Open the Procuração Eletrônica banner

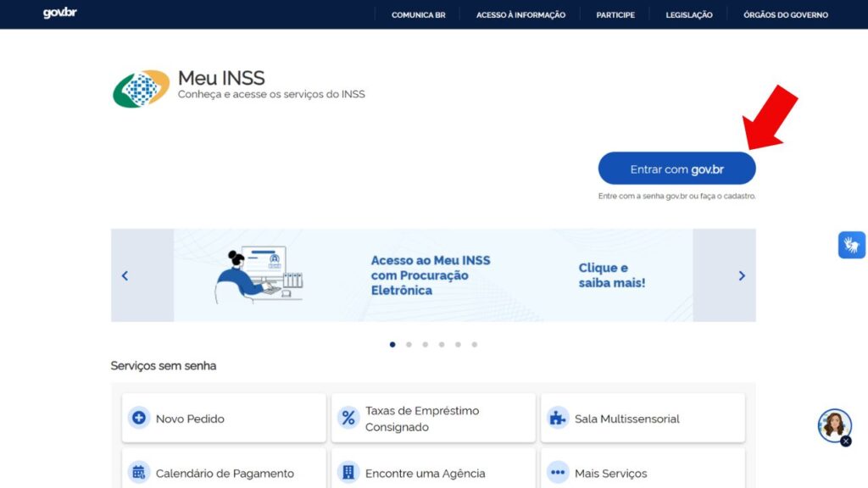(432, 275)
